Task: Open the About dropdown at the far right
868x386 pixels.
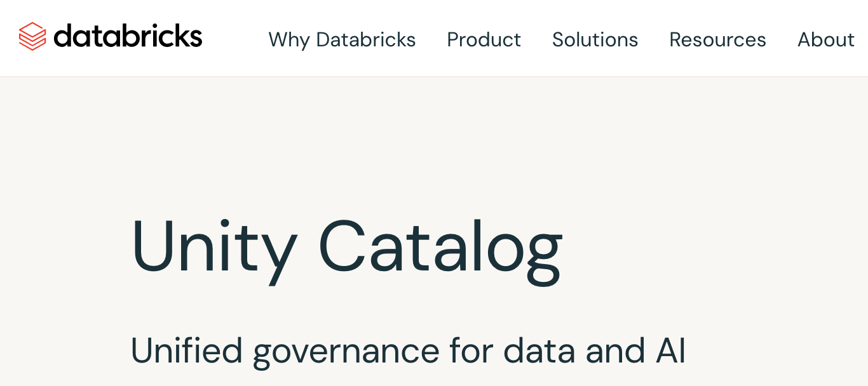Action: (x=825, y=39)
